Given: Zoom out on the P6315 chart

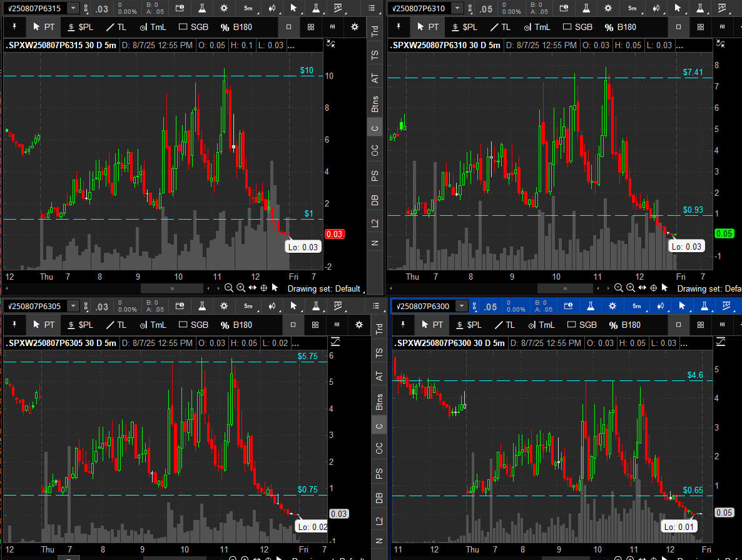Looking at the screenshot, I should click(x=229, y=288).
